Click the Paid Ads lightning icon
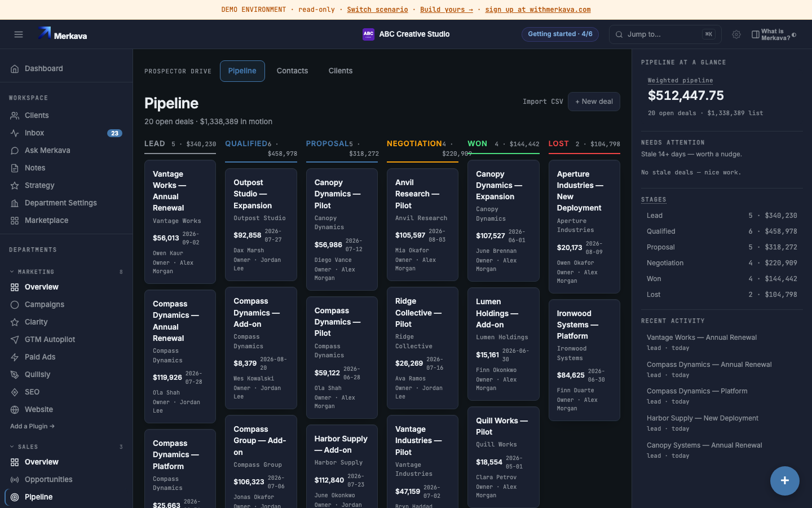812x508 pixels. pyautogui.click(x=15, y=357)
